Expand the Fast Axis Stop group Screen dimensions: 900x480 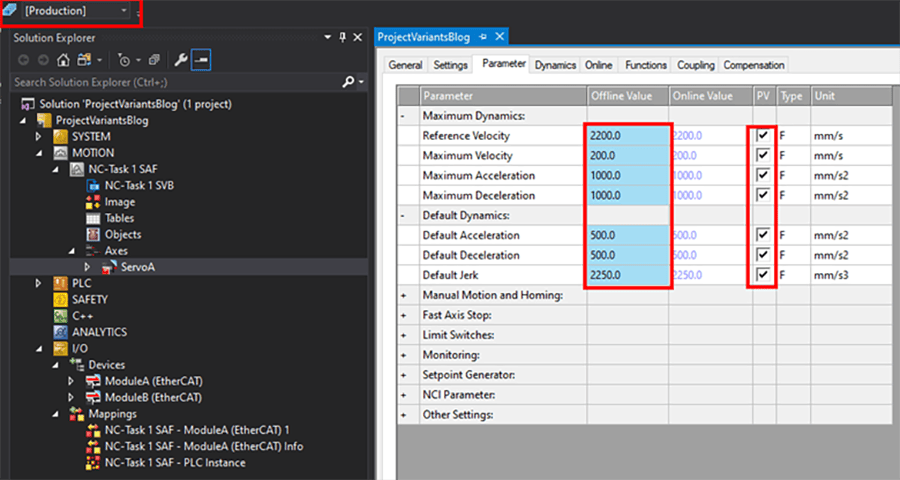pos(403,315)
